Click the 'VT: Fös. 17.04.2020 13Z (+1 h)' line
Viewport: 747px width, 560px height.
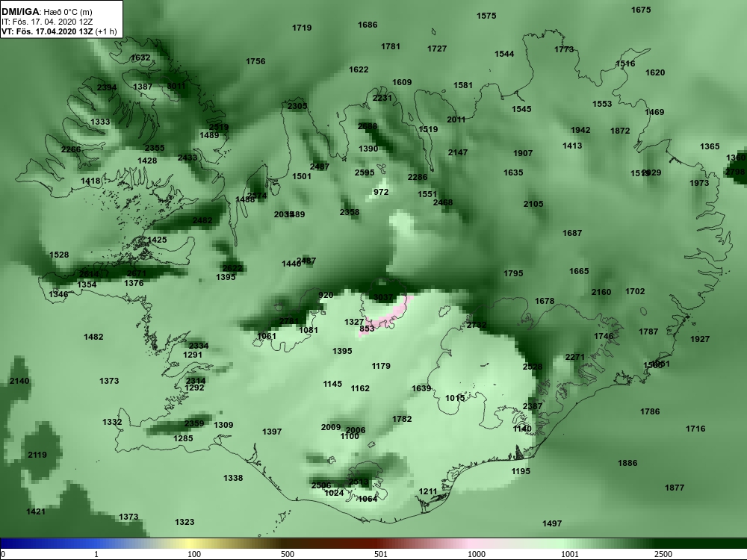click(58, 31)
